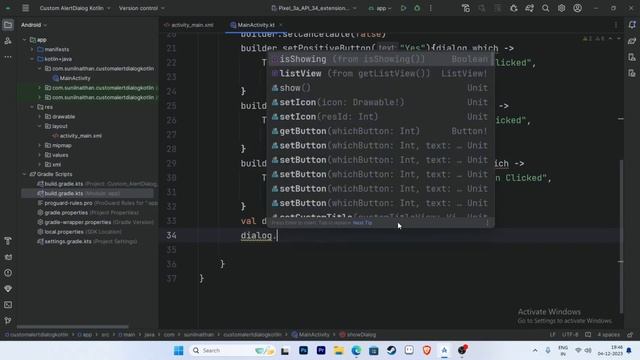Open the Git version control tool window
The image size is (640, 360).
8,321
